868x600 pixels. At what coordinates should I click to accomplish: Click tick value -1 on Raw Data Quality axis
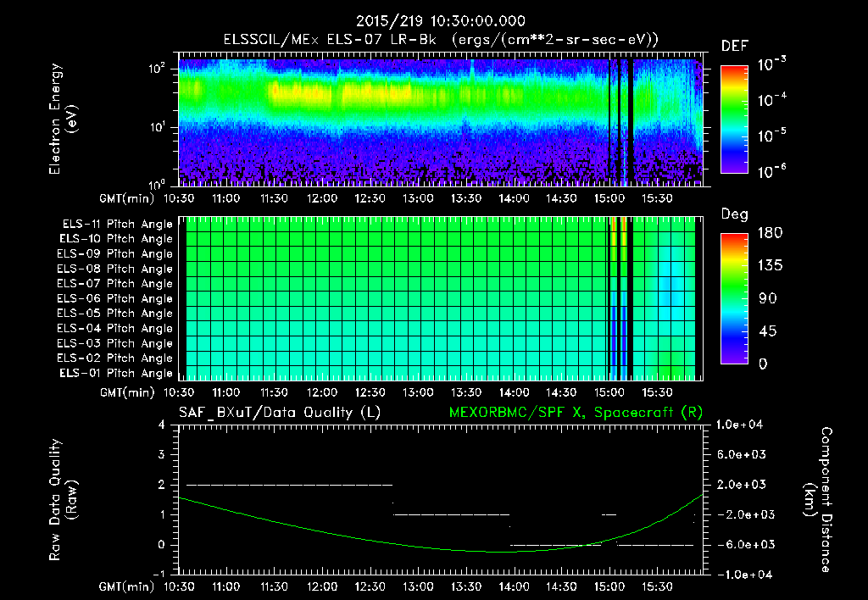click(159, 575)
